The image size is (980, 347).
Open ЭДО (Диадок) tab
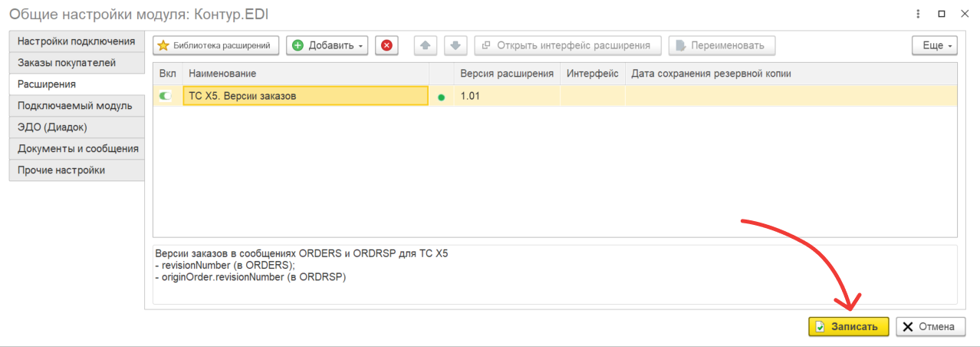[x=77, y=127]
